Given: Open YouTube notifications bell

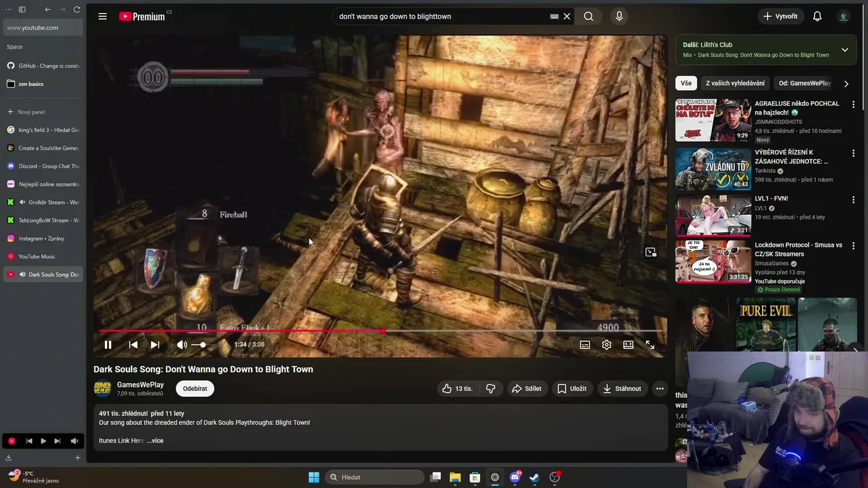Looking at the screenshot, I should point(817,16).
